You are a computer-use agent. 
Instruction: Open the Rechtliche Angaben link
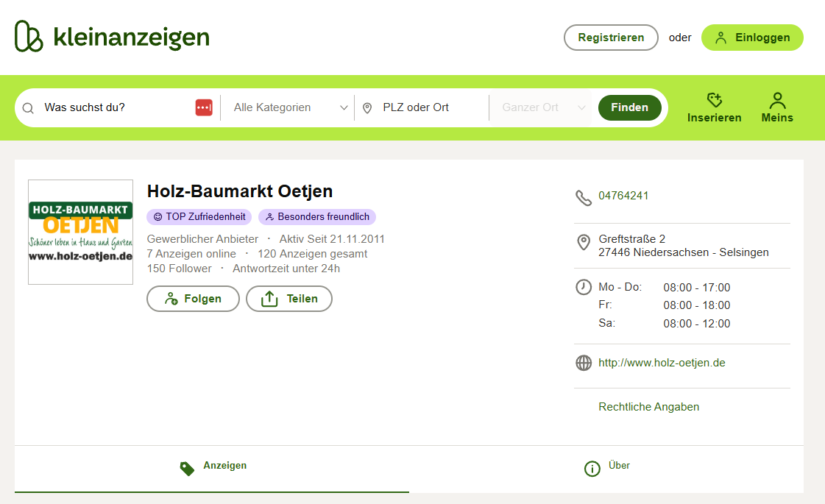coord(648,406)
